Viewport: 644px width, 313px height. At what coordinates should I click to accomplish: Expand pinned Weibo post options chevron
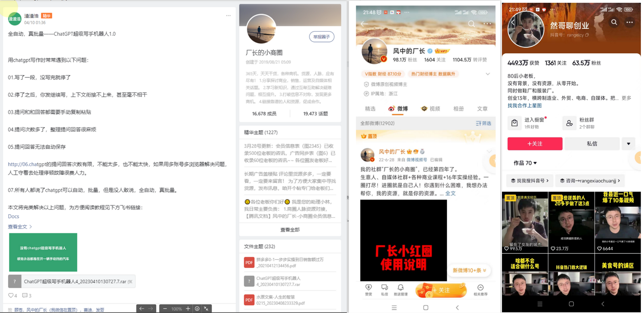[489, 151]
